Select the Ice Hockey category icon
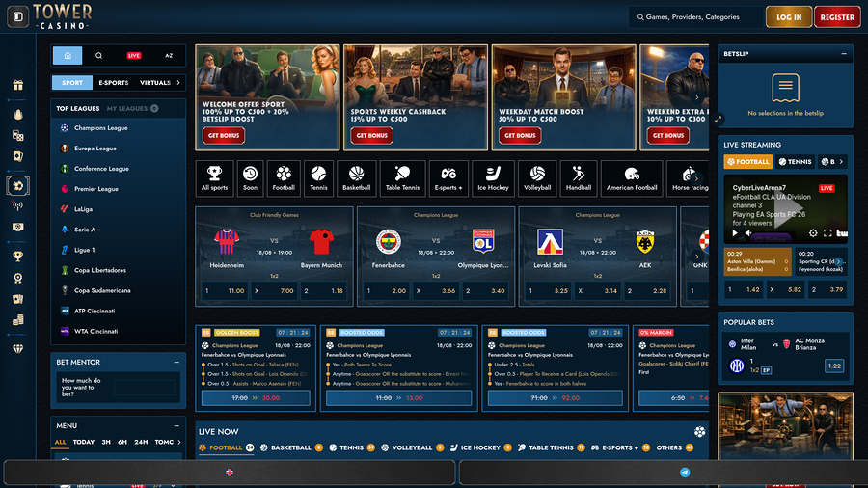Image resolution: width=868 pixels, height=488 pixels. (493, 178)
